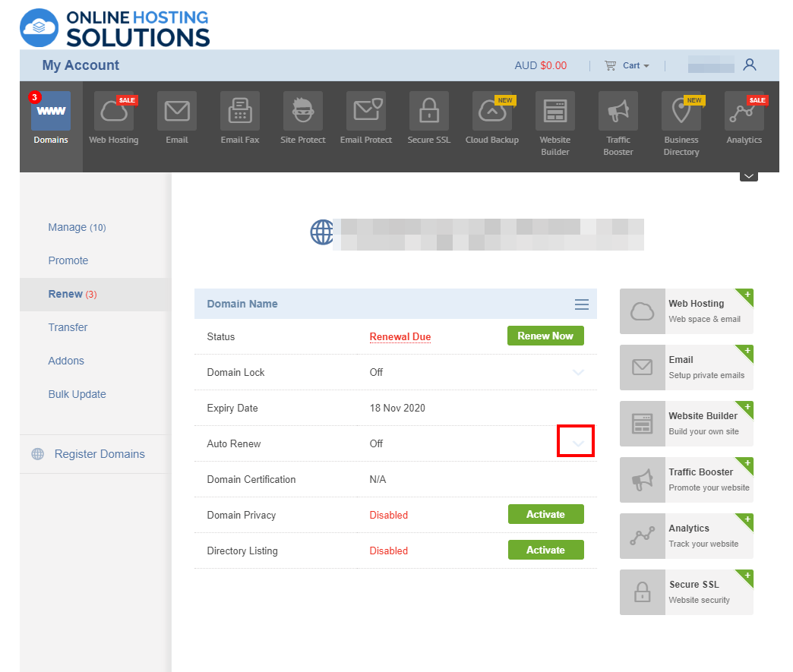The image size is (793, 672).
Task: Expand the Domain Lock dropdown
Action: tap(578, 372)
